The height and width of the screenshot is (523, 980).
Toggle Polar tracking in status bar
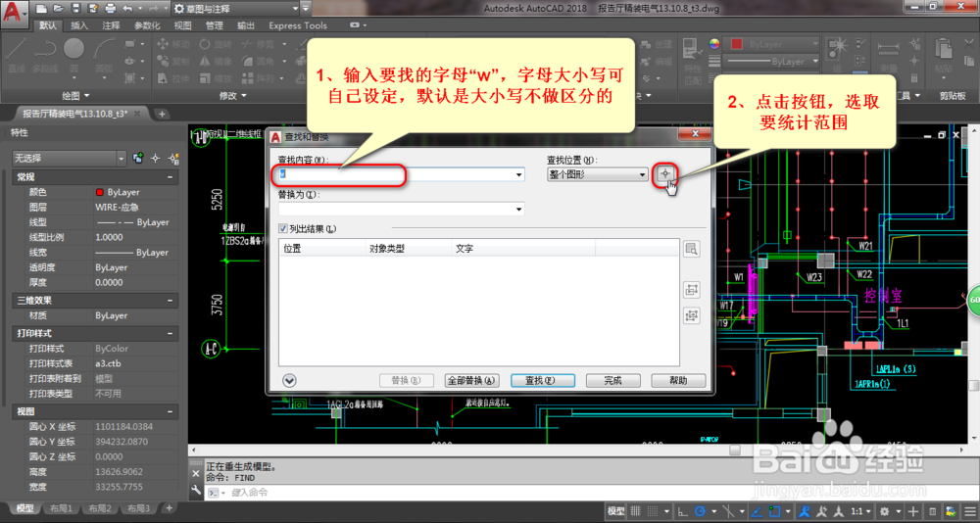(x=700, y=511)
